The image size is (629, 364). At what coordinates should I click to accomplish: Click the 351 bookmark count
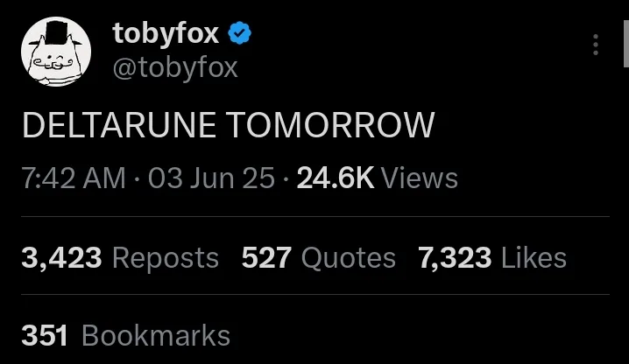pos(45,335)
